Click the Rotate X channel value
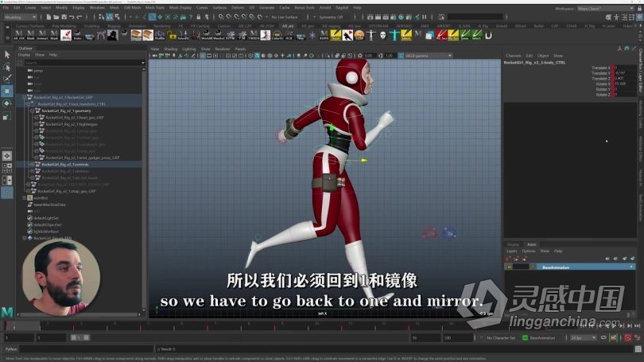Screen dimensions: 644x362 (x=625, y=84)
